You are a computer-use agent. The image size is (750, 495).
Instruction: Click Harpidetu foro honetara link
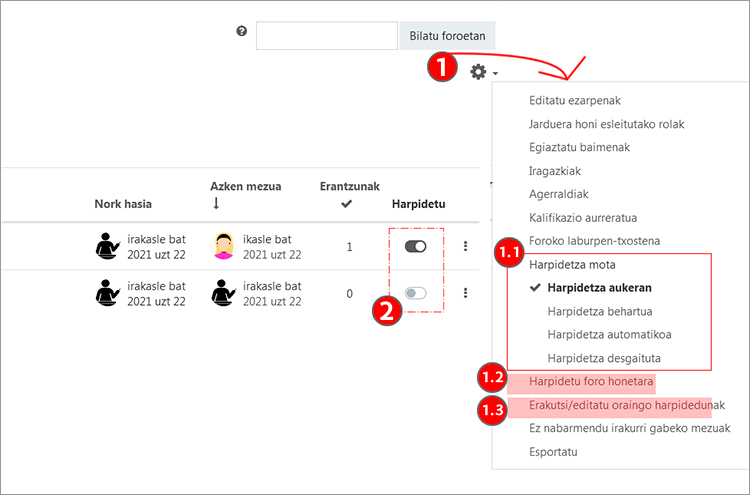tap(592, 382)
